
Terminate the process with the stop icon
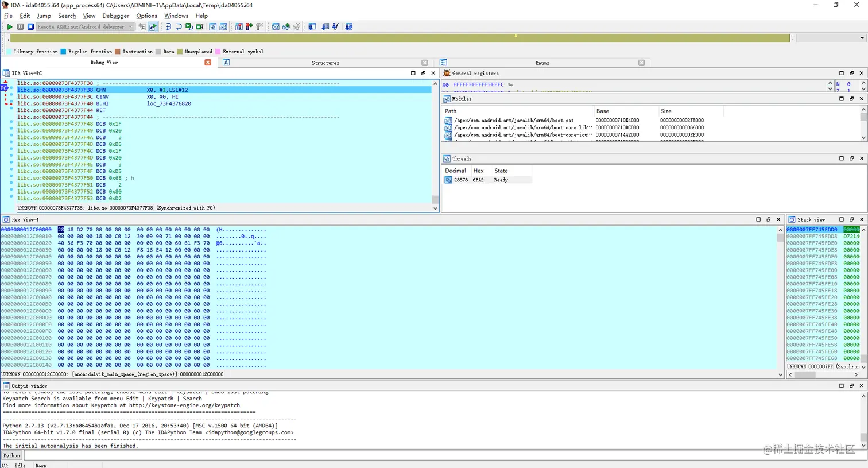(x=30, y=26)
